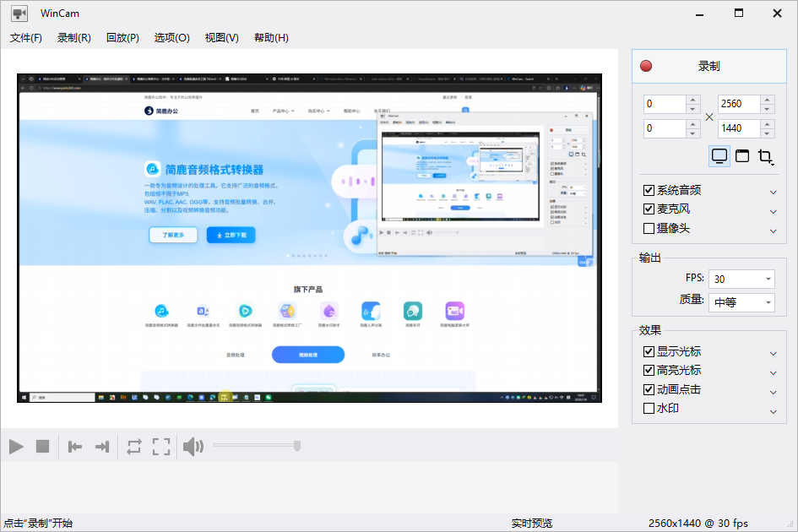Decrease the height 1440 value with down arrow
The height and width of the screenshot is (532, 798).
[767, 133]
